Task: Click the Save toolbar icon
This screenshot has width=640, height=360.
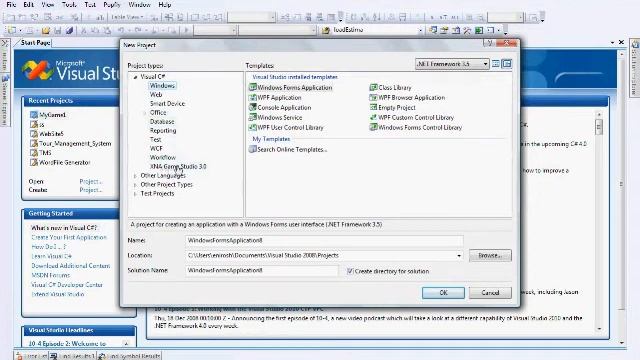Action: [58, 30]
